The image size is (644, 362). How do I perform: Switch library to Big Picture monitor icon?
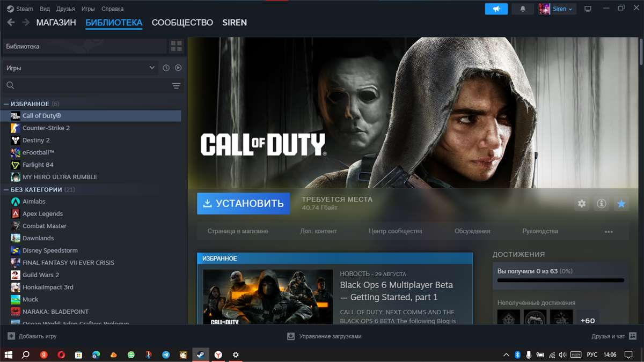(588, 9)
